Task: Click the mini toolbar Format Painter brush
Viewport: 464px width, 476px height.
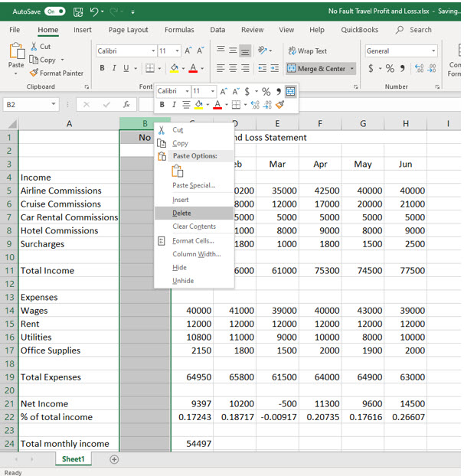Action: [279, 105]
